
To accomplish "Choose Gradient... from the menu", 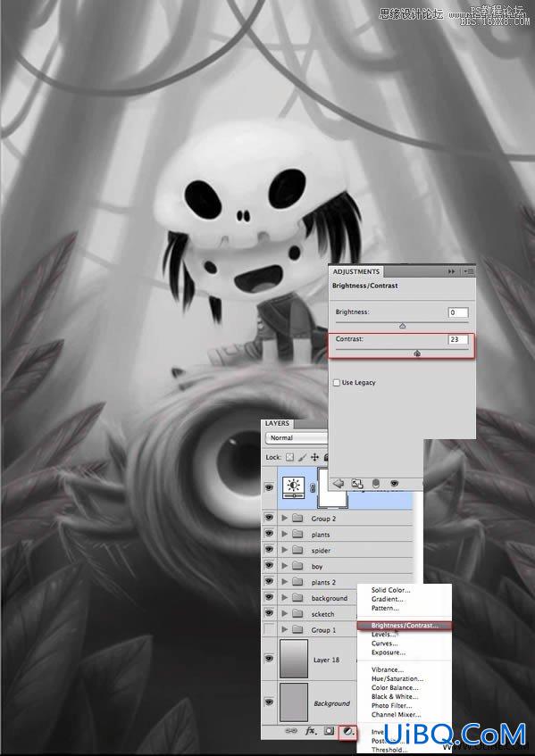I will pos(388,599).
